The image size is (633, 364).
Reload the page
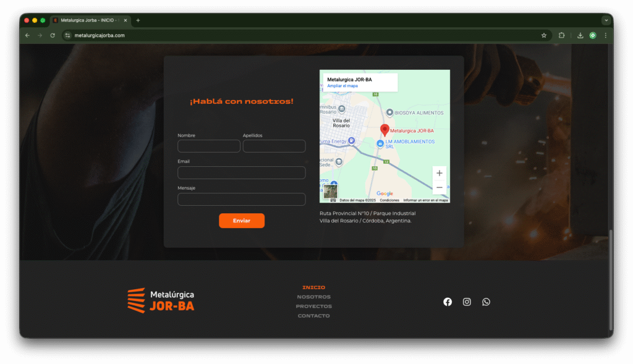pos(53,35)
